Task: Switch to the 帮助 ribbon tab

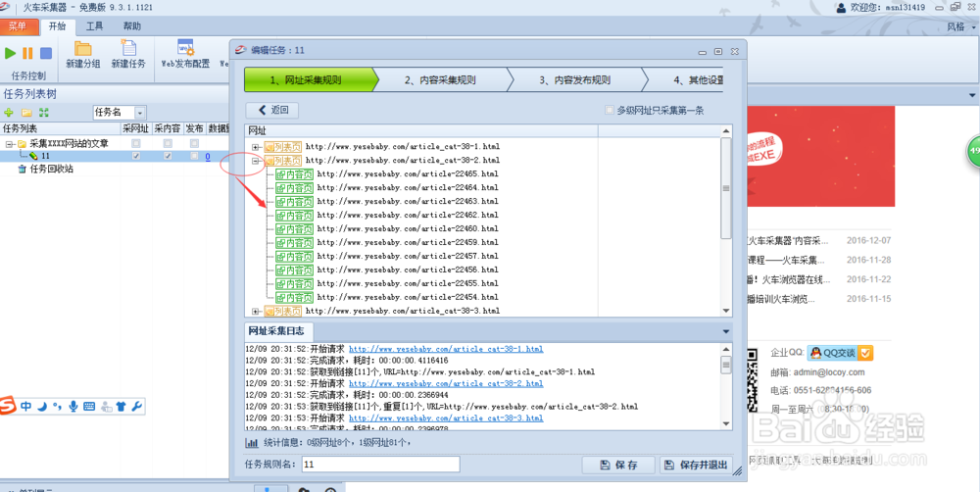Action: pos(132,26)
